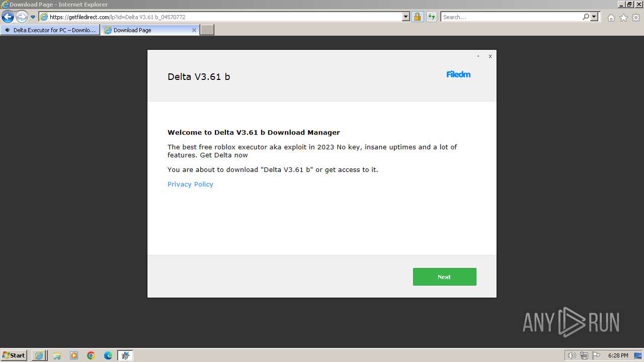This screenshot has height=362, width=644.
Task: Open the Tools gear icon
Action: click(636, 18)
